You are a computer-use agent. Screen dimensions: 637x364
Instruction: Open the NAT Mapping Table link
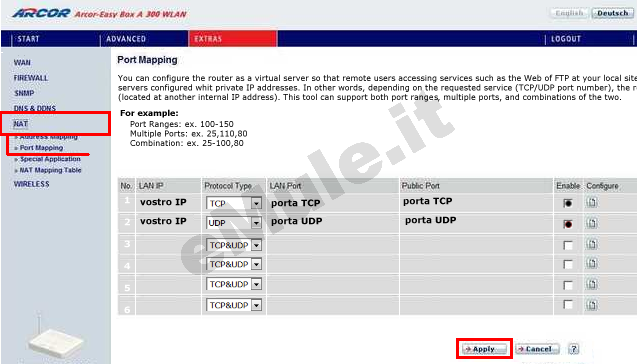click(x=50, y=170)
